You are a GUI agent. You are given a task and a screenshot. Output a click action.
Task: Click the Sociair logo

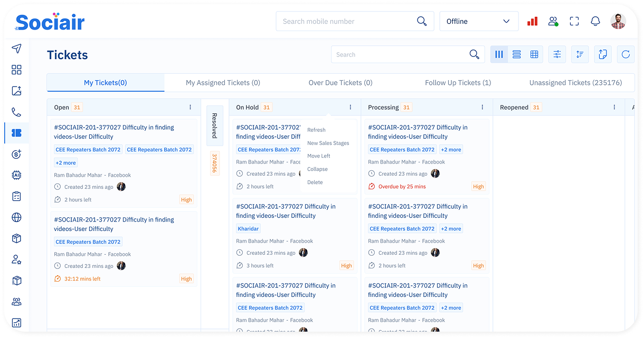click(50, 22)
